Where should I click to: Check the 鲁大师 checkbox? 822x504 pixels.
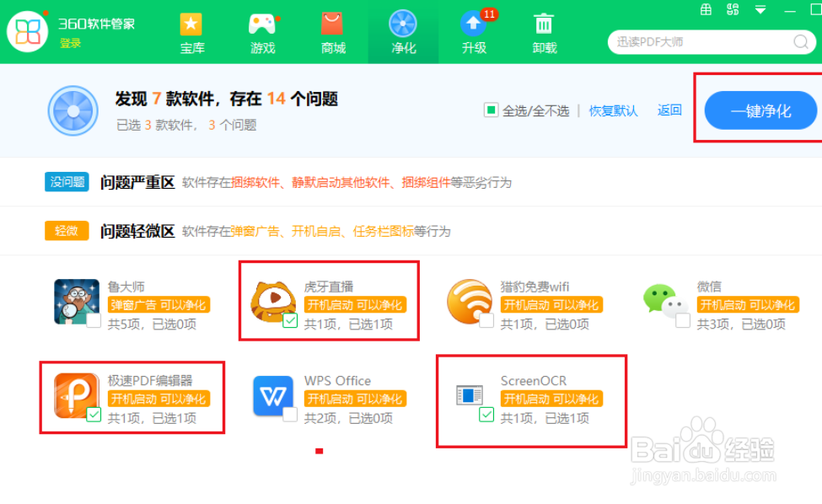94,320
